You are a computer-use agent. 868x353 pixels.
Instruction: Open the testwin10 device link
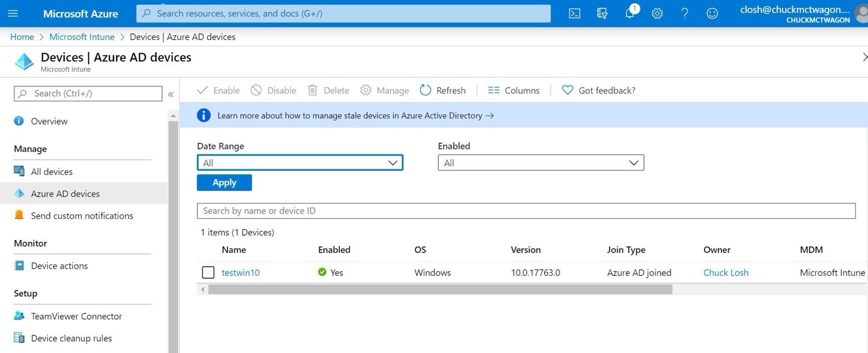pyautogui.click(x=241, y=273)
